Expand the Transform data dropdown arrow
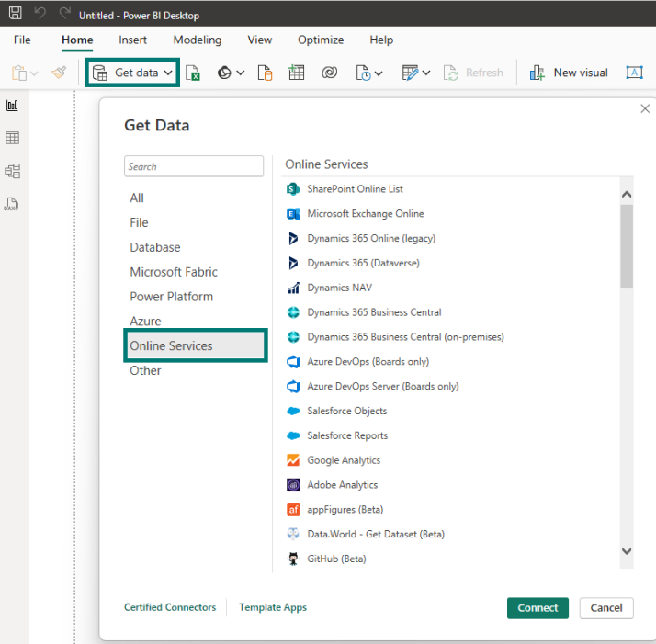 tap(425, 73)
